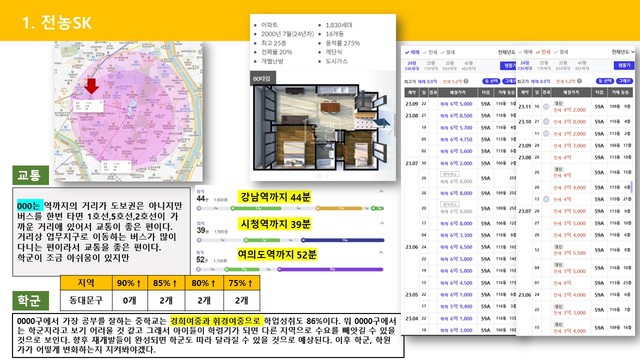
Task: Click the circle icon on the day 13 전세 4억 row
Action: coord(546,199)
